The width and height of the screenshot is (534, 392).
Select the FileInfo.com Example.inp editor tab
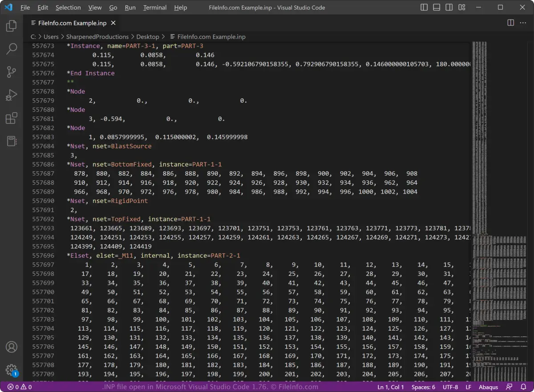(x=73, y=23)
